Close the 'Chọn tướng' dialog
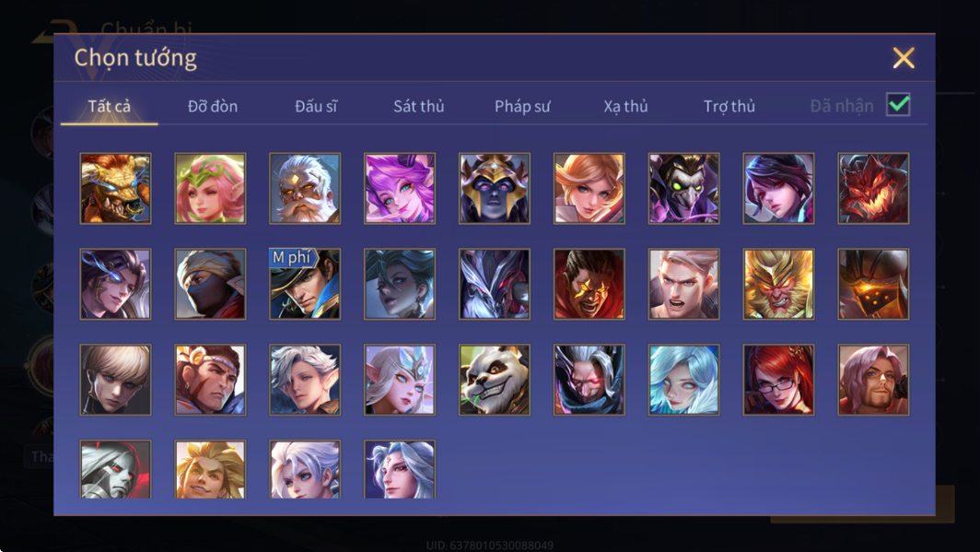The width and height of the screenshot is (980, 552). (904, 57)
